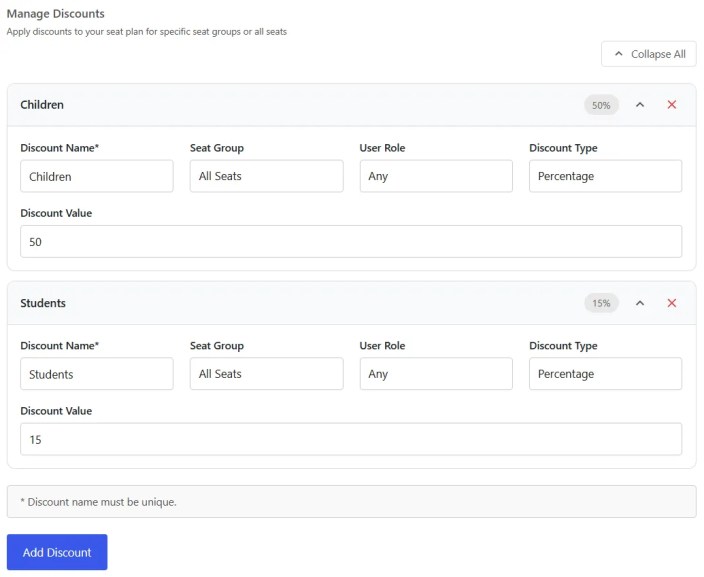Image resolution: width=704 pixels, height=577 pixels.
Task: Click the 'Apply discounts to your seat plan' description
Action: coord(147,32)
